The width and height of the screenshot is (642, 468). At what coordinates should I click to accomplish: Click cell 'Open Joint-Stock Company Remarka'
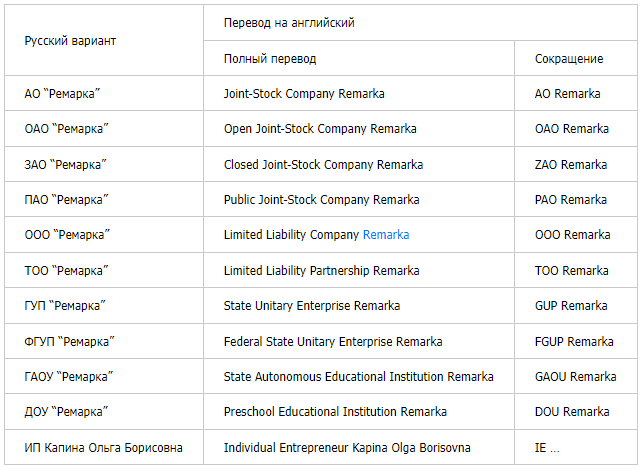[x=320, y=129]
